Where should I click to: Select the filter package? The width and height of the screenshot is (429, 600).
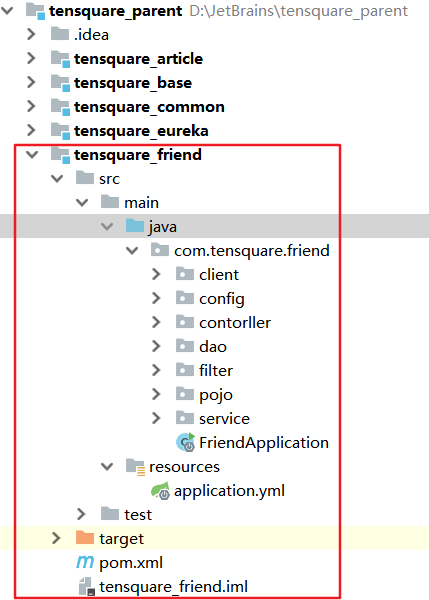216,370
